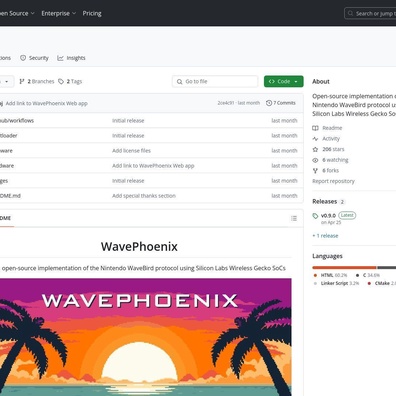Click the branch icon beside 2 Branches
This screenshot has width=396, height=396.
22,81
